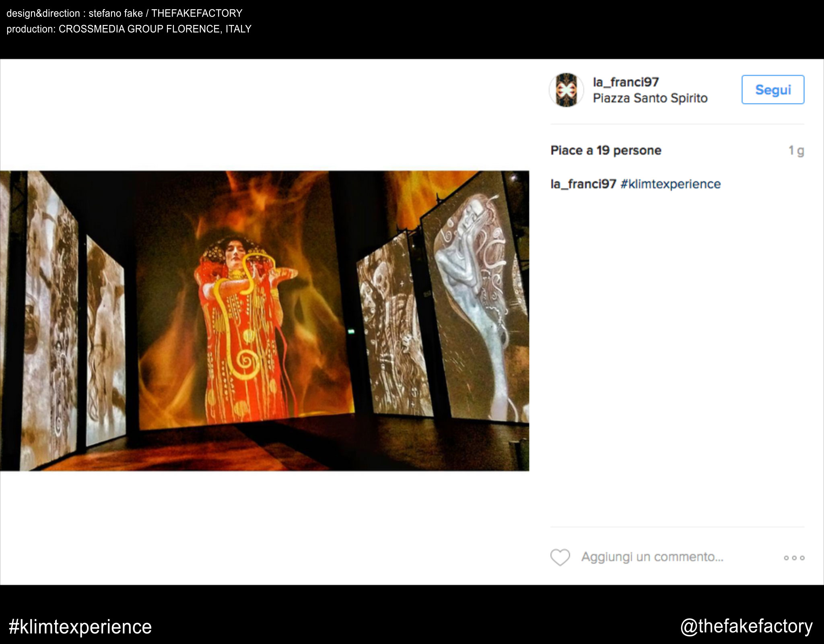Click the THEFAKEFACTORY design credit text
Image resolution: width=824 pixels, height=644 pixels.
coord(197,13)
